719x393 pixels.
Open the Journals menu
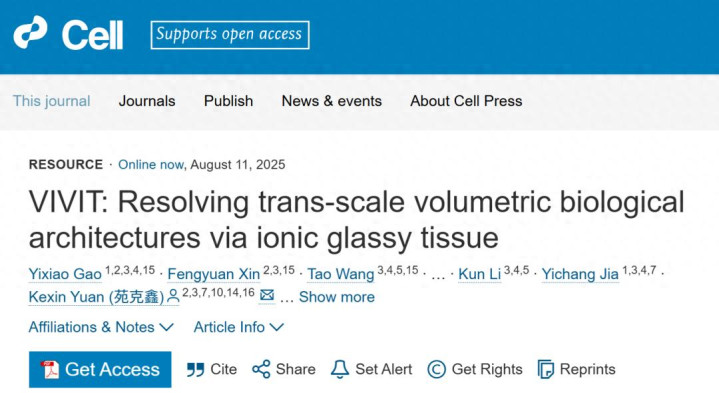147,101
